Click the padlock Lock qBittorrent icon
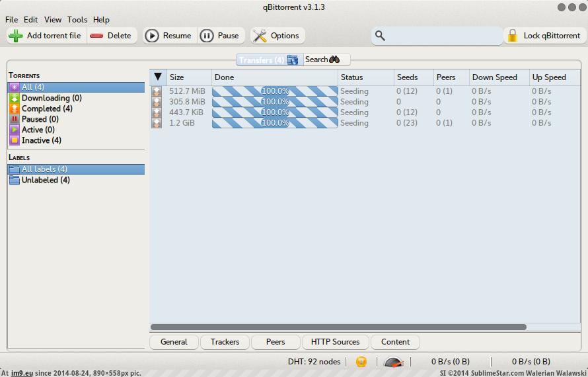The width and height of the screenshot is (588, 377). pos(512,36)
